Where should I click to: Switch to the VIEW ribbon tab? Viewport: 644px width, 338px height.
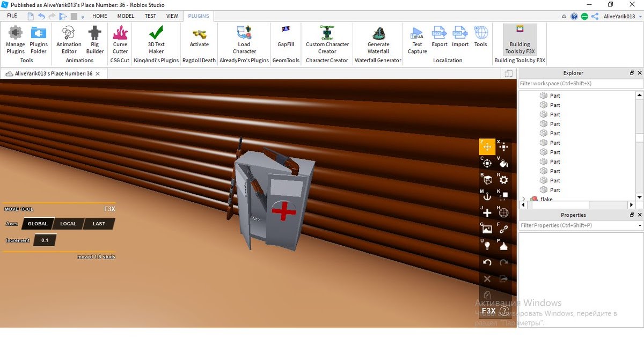[x=172, y=16]
